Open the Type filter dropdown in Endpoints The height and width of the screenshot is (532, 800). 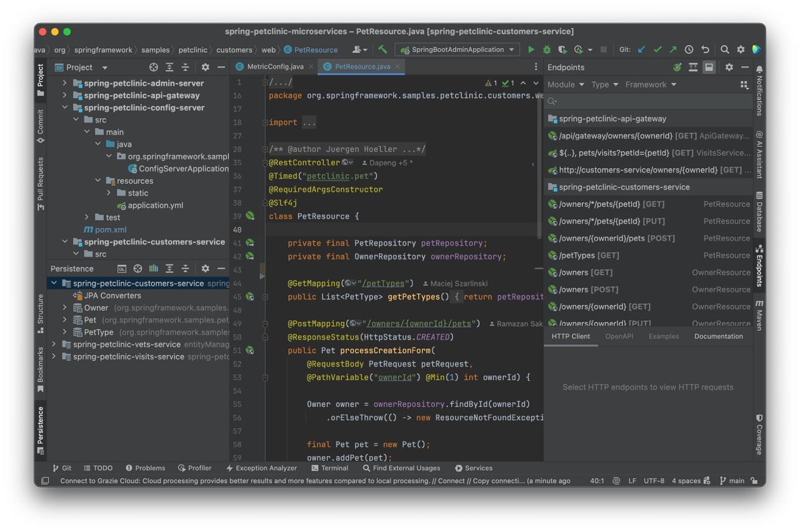[604, 84]
